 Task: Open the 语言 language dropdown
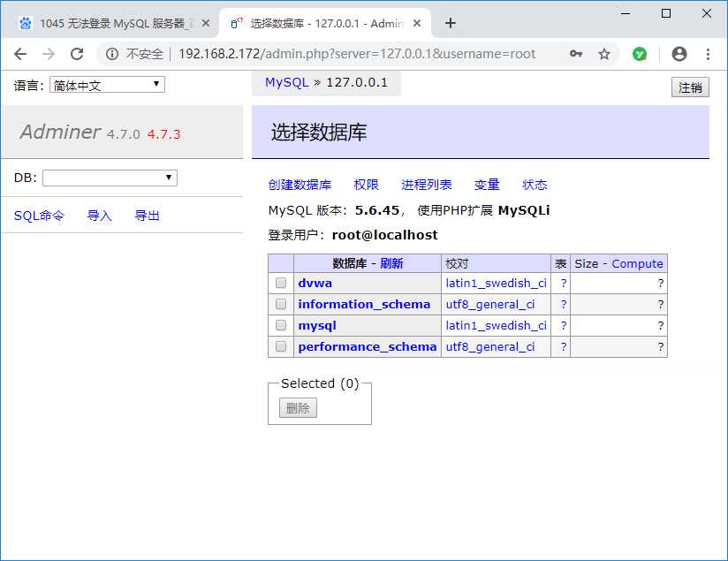click(107, 85)
